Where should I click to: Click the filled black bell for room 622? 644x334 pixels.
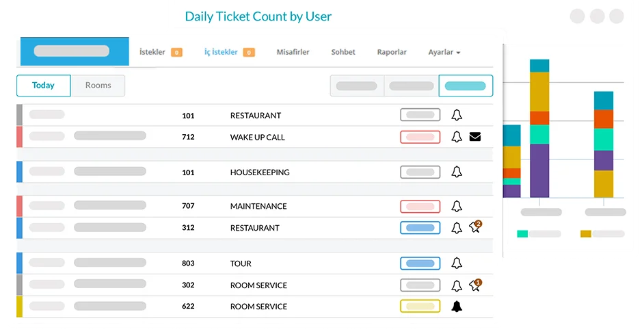click(457, 307)
